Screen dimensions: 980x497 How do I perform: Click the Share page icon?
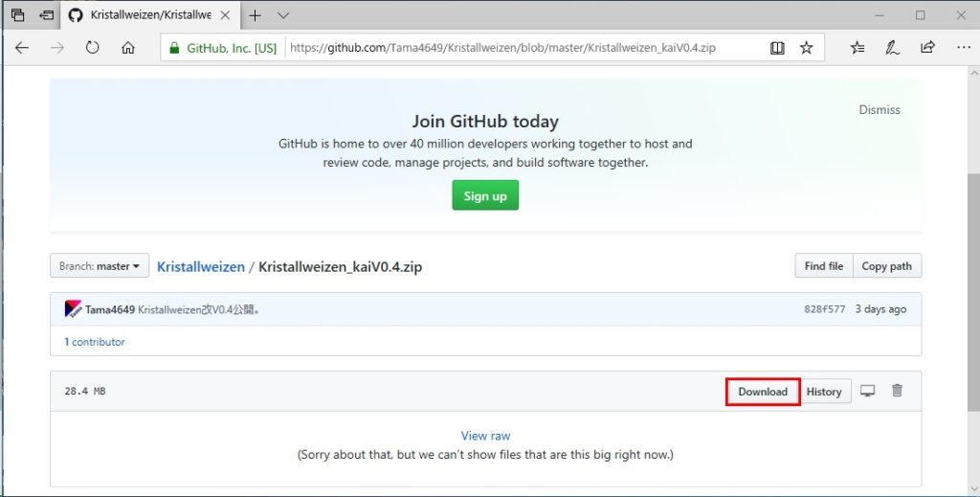coord(927,48)
